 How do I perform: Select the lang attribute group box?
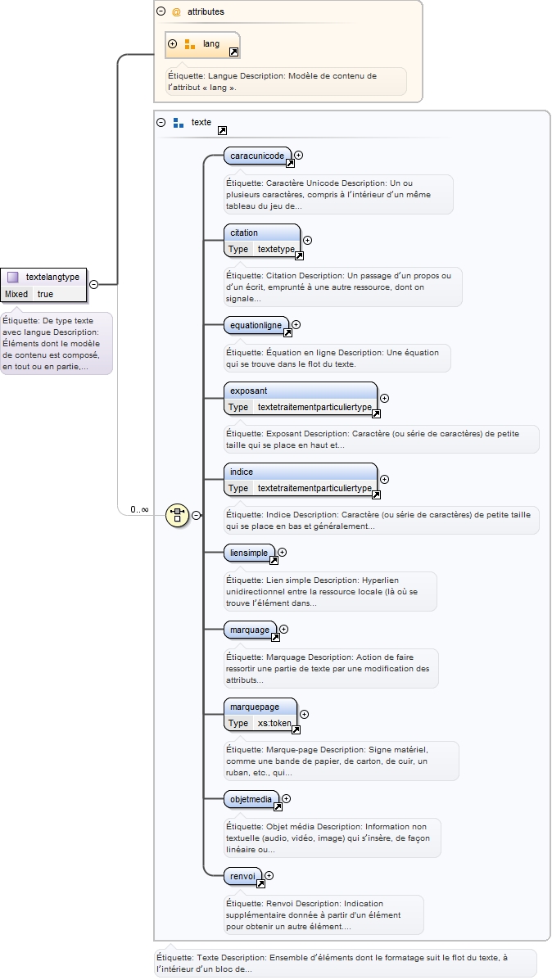point(202,44)
